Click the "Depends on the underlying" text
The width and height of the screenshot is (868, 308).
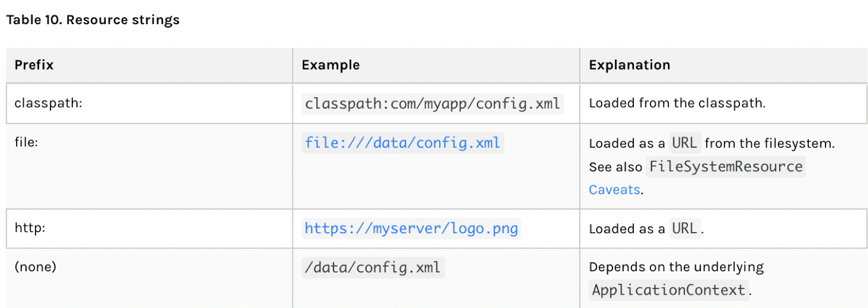676,267
